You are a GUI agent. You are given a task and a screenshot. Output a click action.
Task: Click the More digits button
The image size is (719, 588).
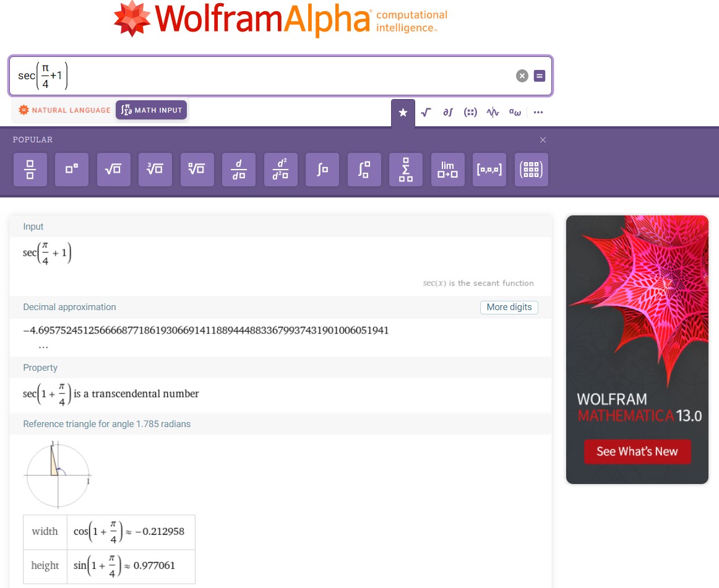tap(509, 307)
